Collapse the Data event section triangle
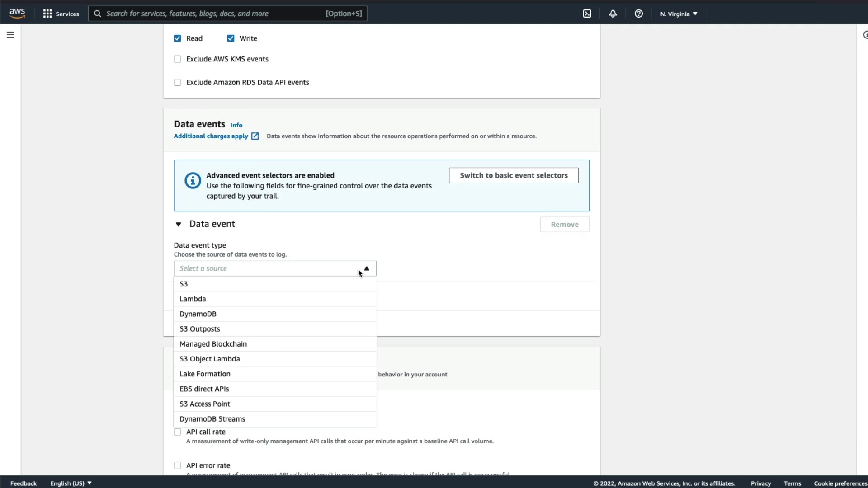Viewport: 868px width, 488px height. click(179, 224)
